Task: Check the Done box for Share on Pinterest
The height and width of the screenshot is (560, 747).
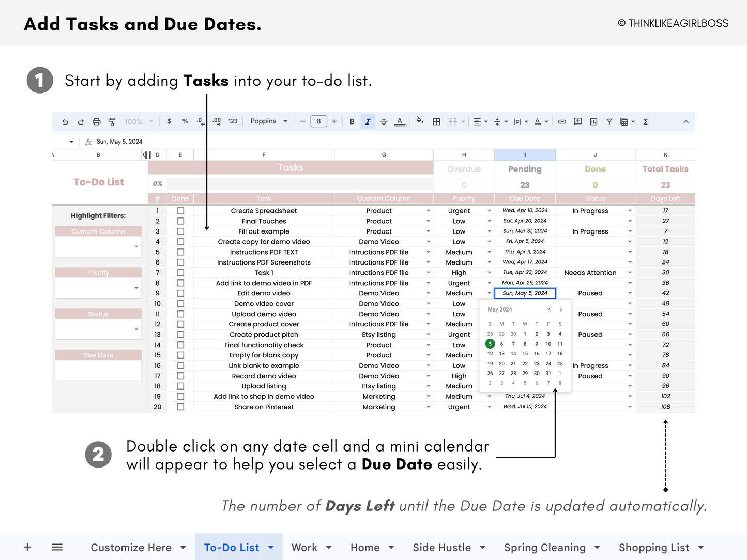Action: click(180, 407)
